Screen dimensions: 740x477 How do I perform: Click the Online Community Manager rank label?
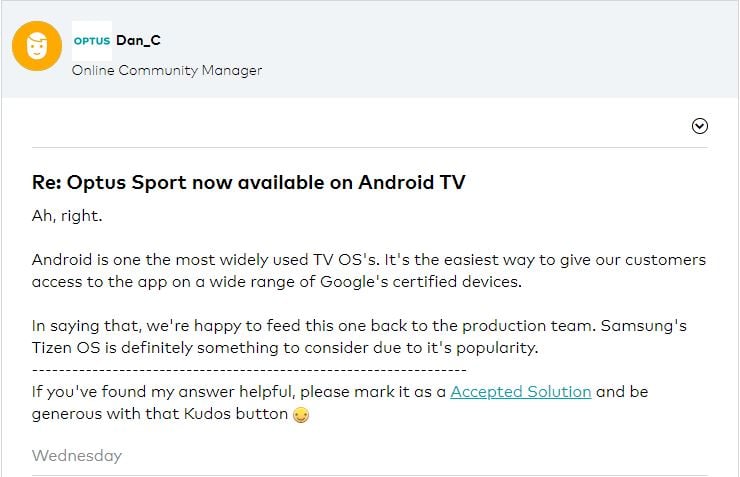click(x=167, y=70)
